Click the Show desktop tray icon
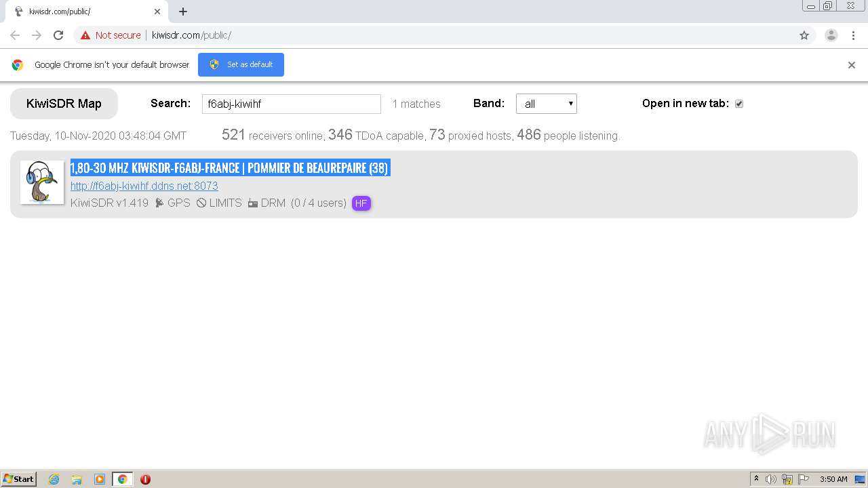This screenshot has height=488, width=868. pyautogui.click(x=859, y=479)
